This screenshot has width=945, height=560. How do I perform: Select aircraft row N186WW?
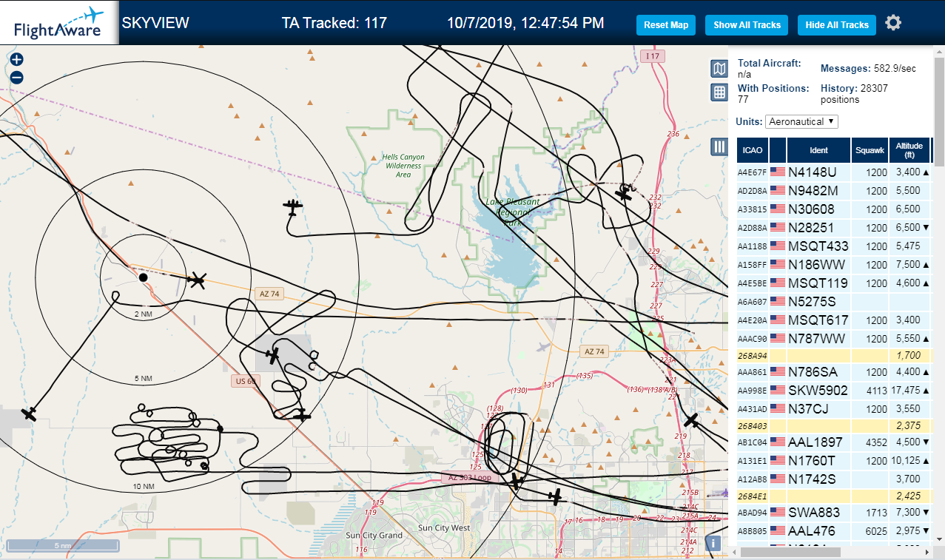[x=833, y=265]
